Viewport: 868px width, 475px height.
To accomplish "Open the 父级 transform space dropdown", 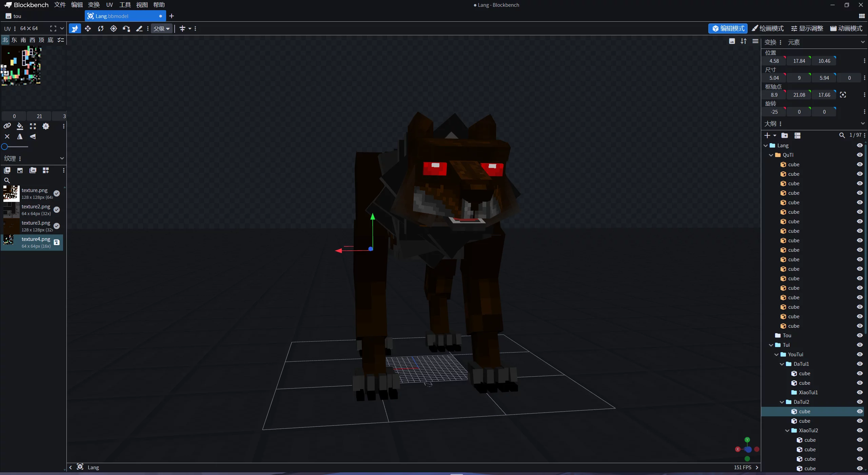I will point(161,28).
